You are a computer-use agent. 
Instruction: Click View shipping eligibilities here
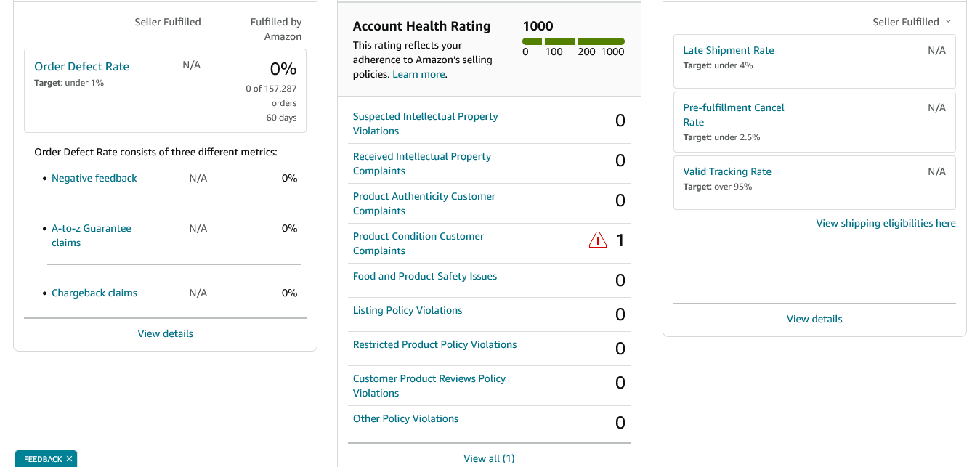coord(886,223)
